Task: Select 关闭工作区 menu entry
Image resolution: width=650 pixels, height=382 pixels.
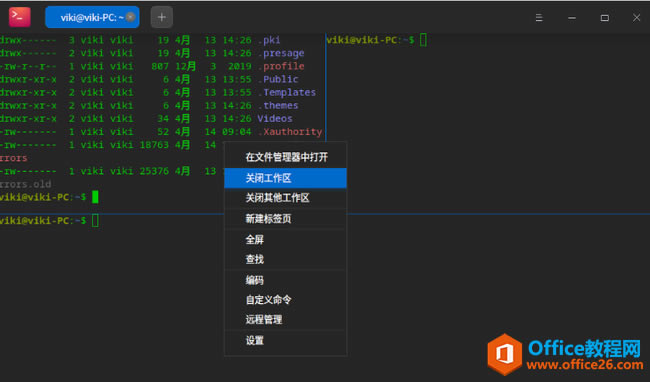Action: (x=286, y=178)
